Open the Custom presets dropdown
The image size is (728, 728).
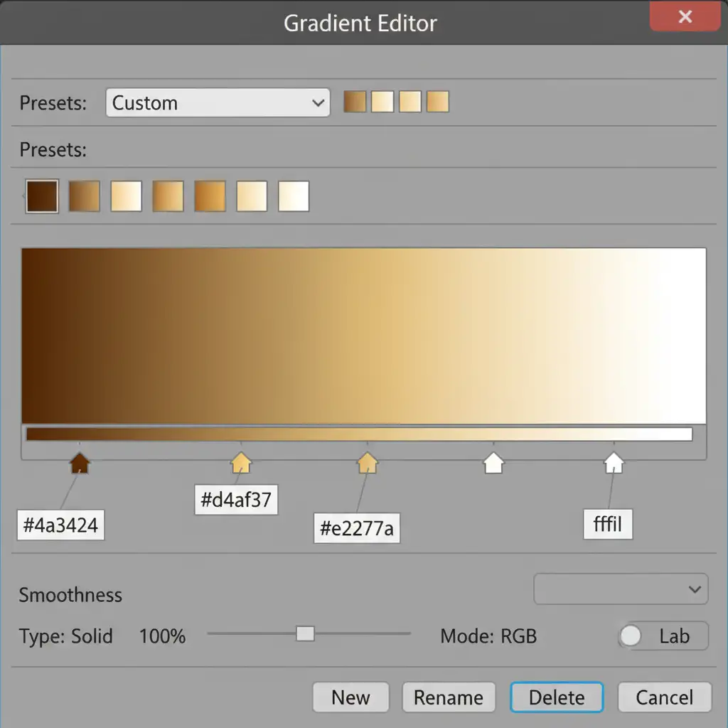point(218,102)
